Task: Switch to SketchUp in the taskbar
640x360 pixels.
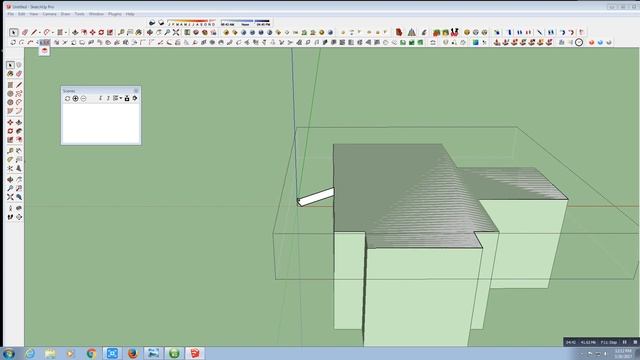Action: pyautogui.click(x=195, y=353)
